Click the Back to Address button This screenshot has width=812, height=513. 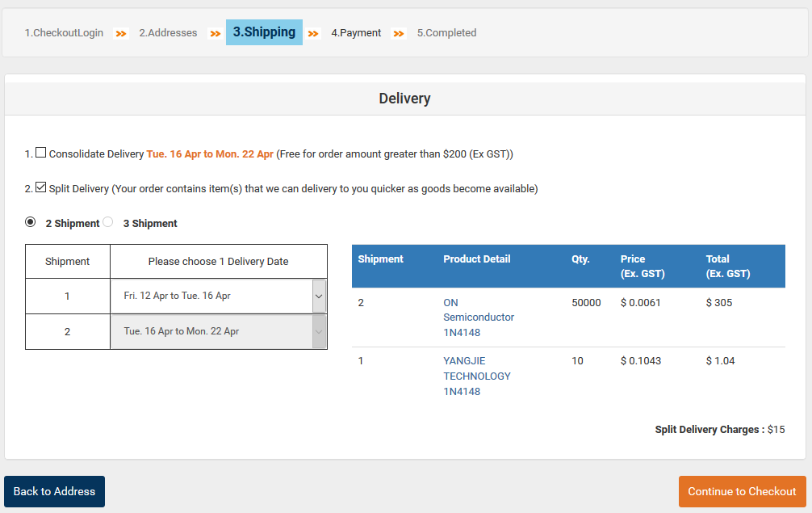pos(54,491)
